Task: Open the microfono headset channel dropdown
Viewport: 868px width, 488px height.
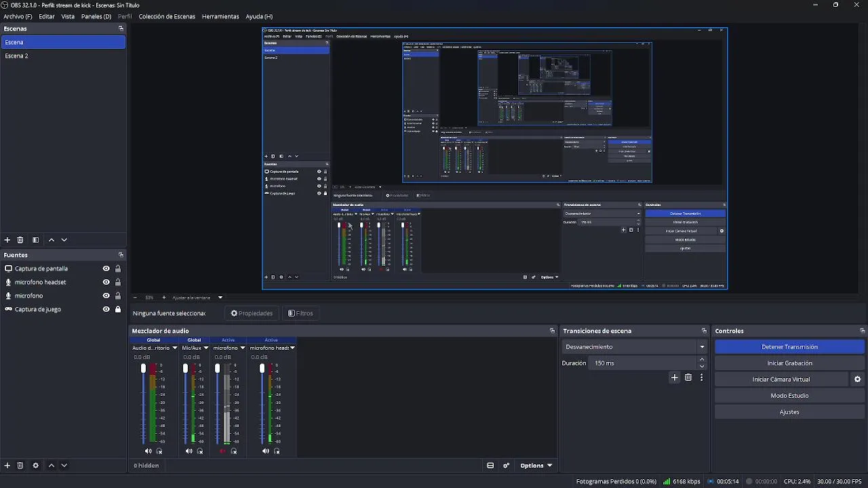Action: coord(292,348)
